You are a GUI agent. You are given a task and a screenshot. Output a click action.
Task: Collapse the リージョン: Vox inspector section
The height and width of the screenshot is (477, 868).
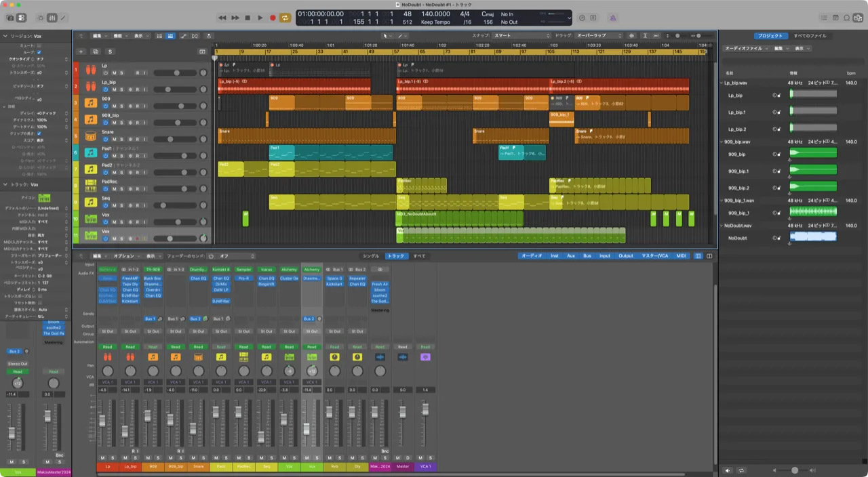click(5, 36)
